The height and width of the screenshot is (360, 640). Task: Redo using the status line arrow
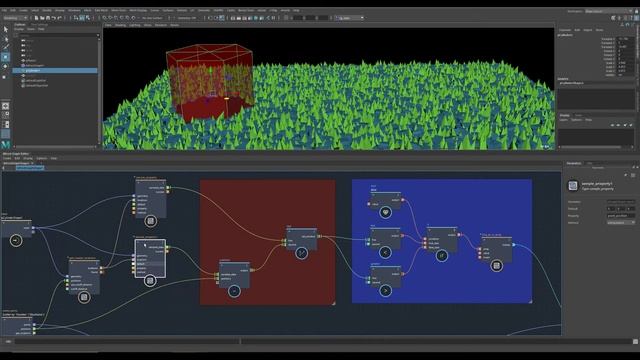[60, 18]
